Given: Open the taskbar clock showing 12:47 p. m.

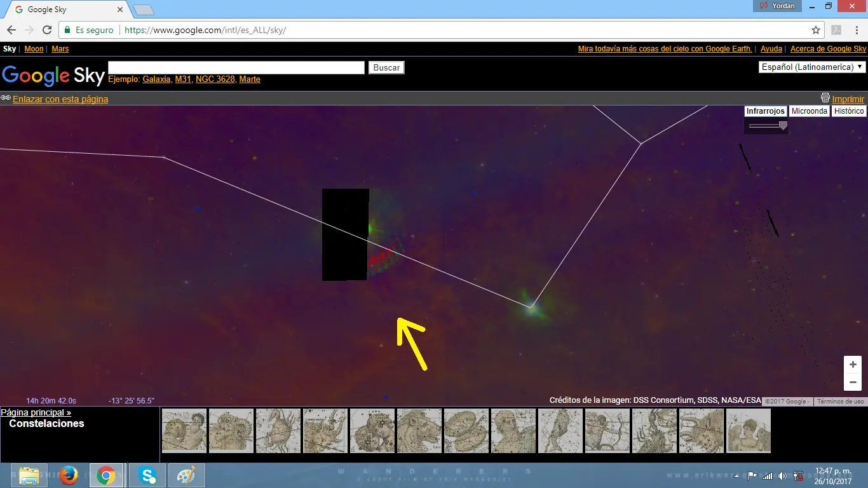Looking at the screenshot, I should (834, 476).
